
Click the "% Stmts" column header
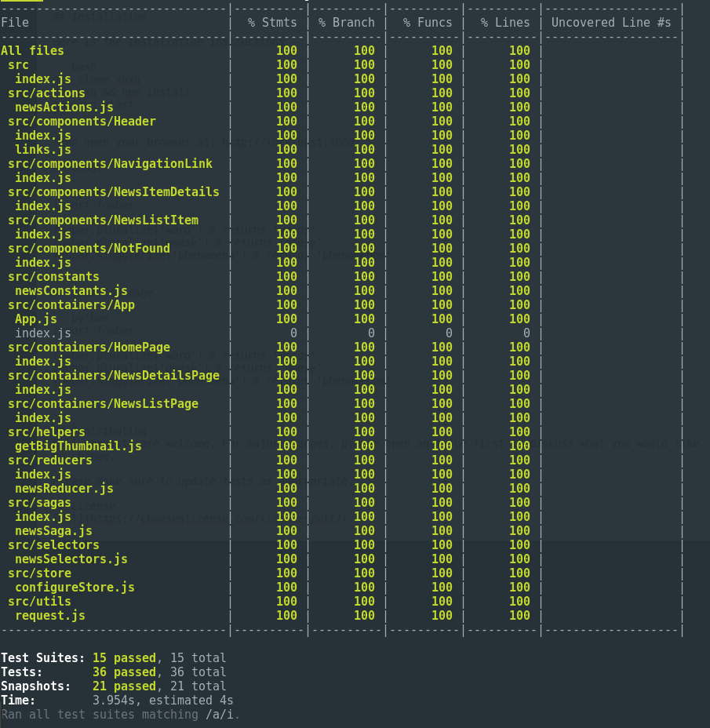[x=272, y=23]
